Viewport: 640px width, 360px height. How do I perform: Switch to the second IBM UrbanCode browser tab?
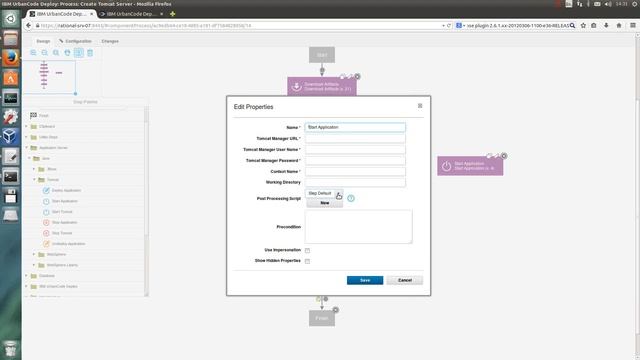[131, 14]
